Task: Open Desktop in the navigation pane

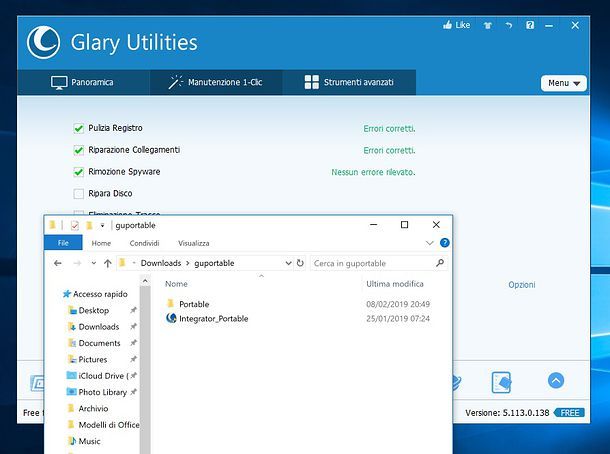Action: click(x=93, y=310)
